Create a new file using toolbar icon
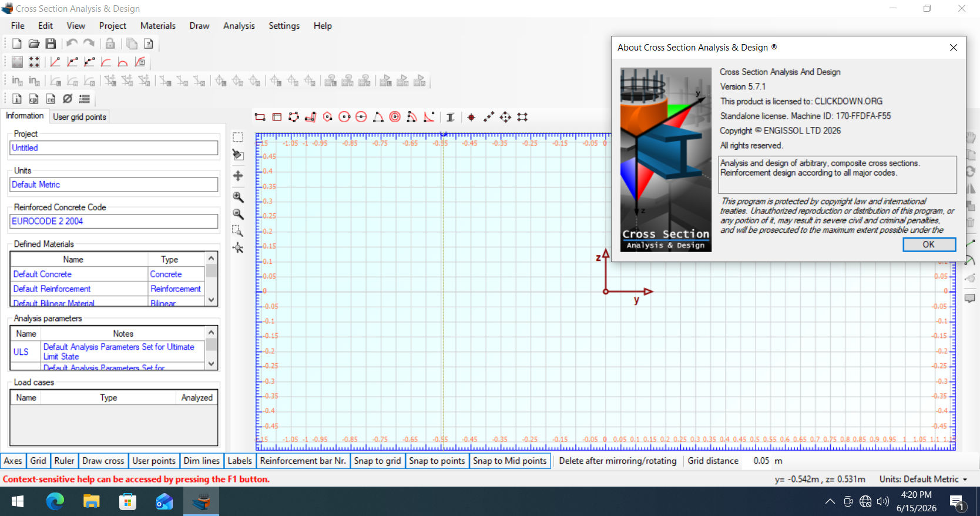This screenshot has height=516, width=980. point(17,43)
